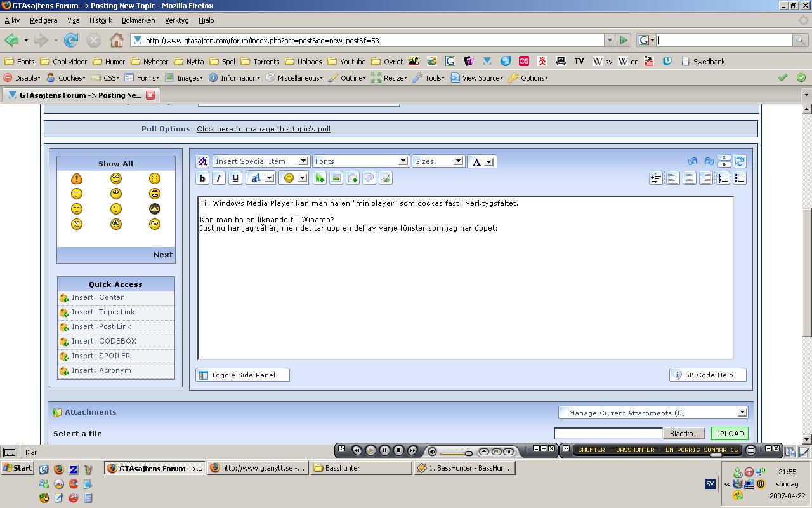Image resolution: width=812 pixels, height=508 pixels.
Task: Click Next in the emoticon panel
Action: click(163, 255)
